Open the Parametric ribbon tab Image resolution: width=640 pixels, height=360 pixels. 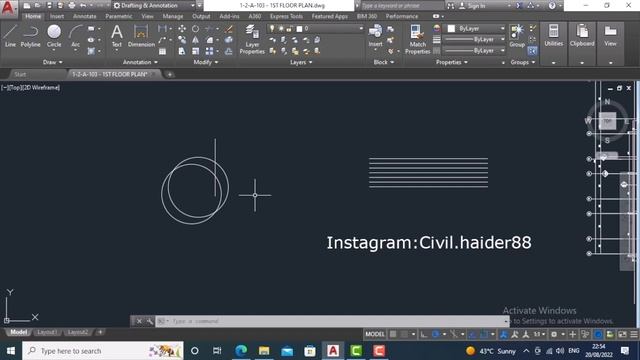(x=119, y=16)
